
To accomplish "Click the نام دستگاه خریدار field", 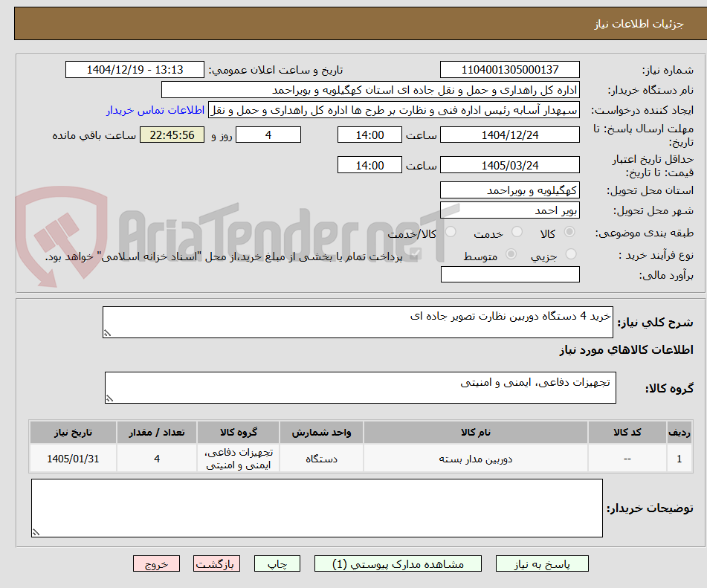I will [x=370, y=90].
